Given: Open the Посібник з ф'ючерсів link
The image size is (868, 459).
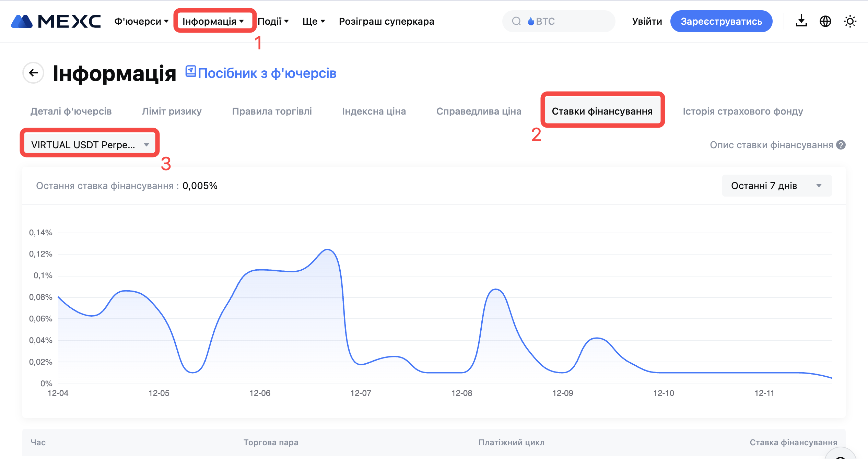Looking at the screenshot, I should point(267,73).
